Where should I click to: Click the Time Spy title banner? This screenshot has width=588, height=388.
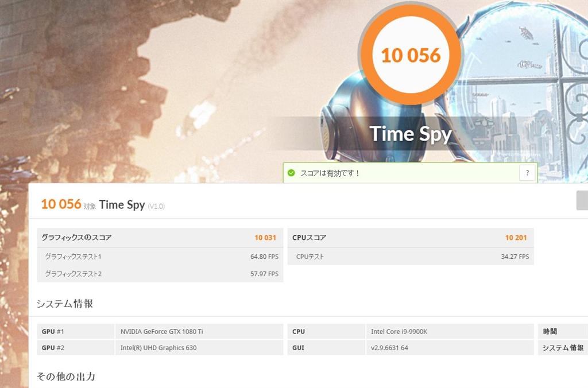(x=410, y=134)
